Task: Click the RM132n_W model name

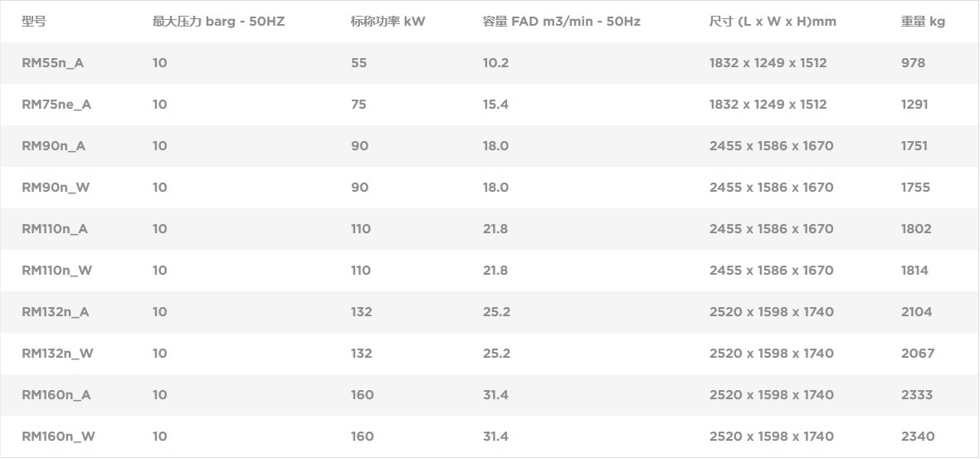Action: click(x=57, y=354)
